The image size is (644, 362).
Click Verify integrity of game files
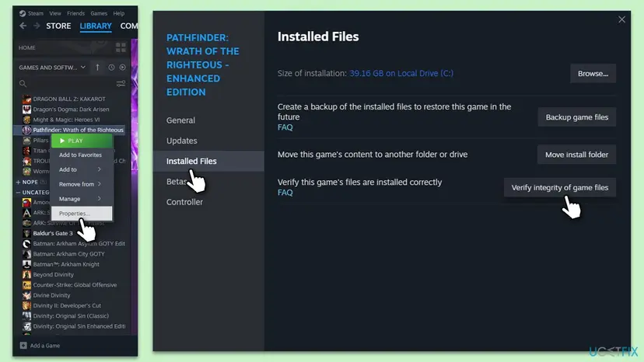pos(559,187)
